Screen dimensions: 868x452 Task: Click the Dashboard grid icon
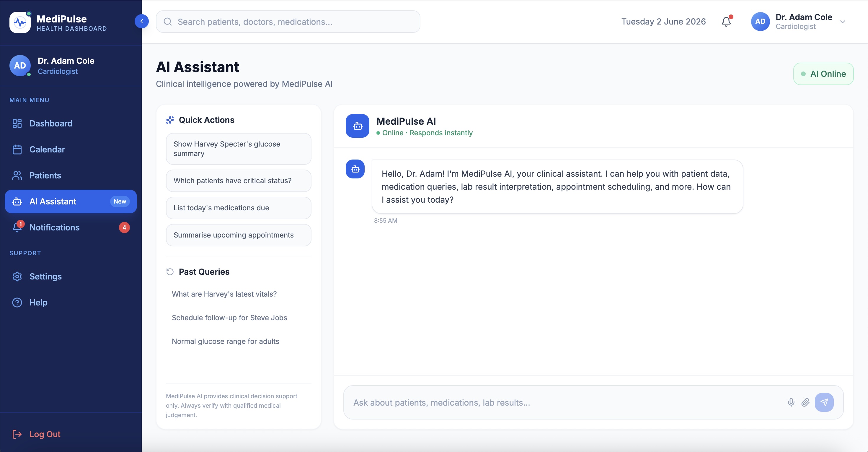(17, 123)
